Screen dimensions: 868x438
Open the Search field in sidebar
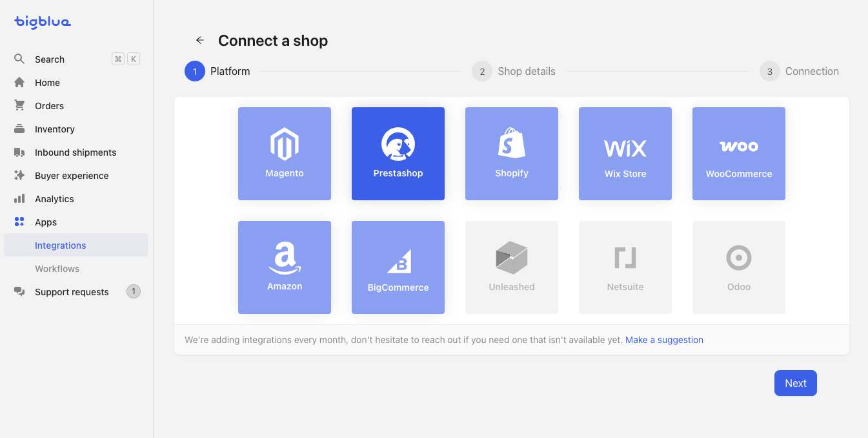click(76, 59)
